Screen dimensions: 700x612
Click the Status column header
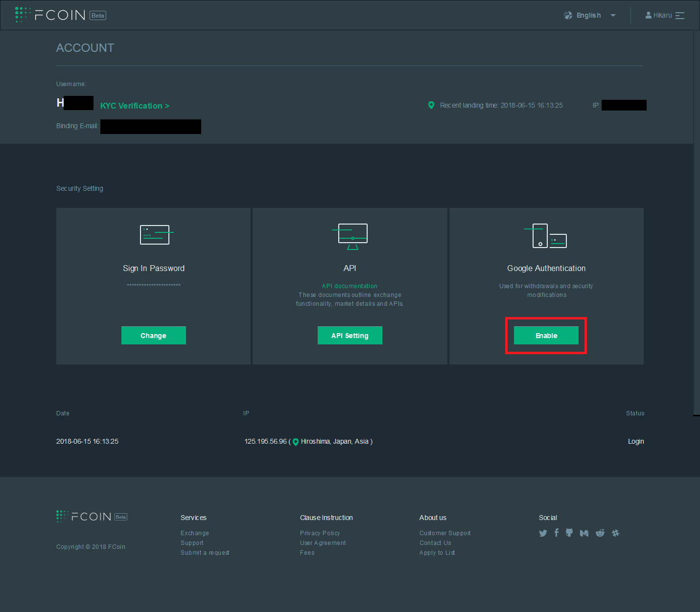point(635,413)
